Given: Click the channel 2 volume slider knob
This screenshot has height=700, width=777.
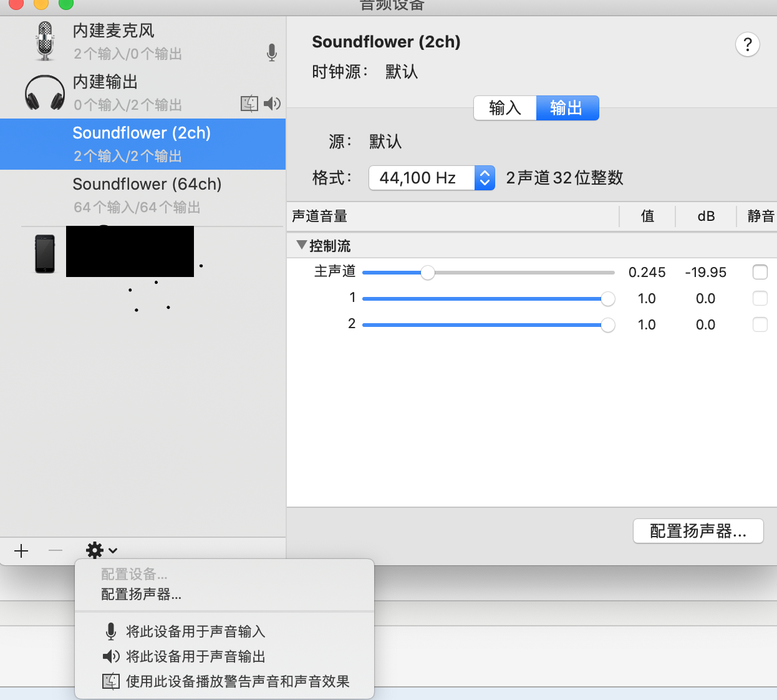Looking at the screenshot, I should pyautogui.click(x=608, y=325).
